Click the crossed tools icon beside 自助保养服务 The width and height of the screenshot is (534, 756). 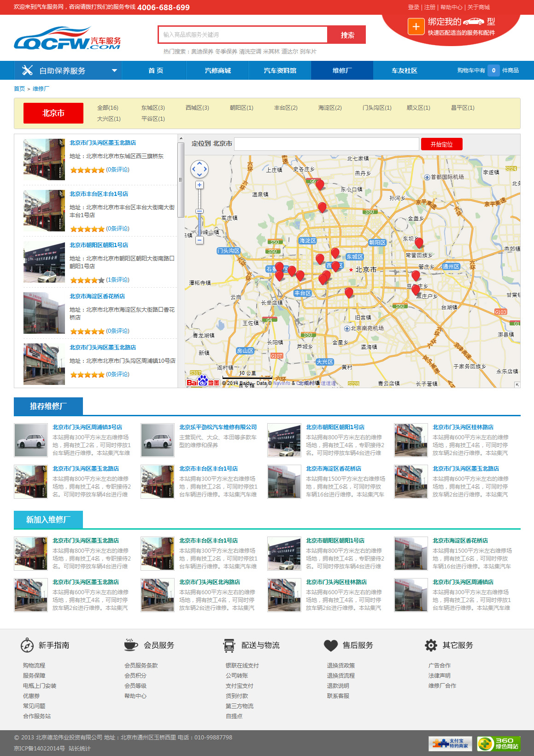click(27, 70)
